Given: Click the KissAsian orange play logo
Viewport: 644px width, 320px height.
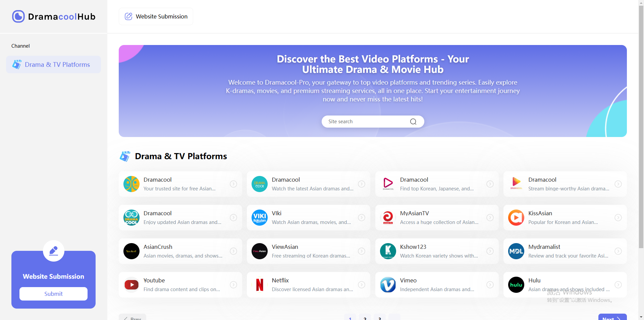Looking at the screenshot, I should tap(516, 218).
